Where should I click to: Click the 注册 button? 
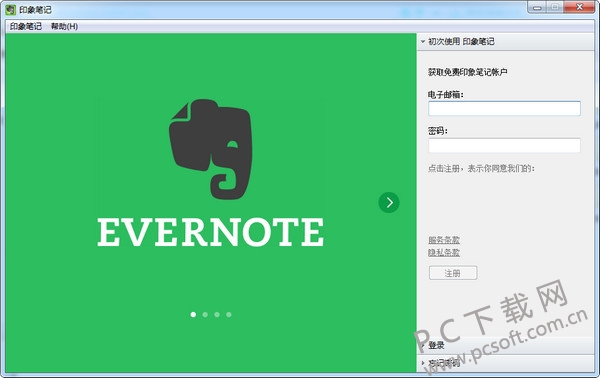(453, 273)
